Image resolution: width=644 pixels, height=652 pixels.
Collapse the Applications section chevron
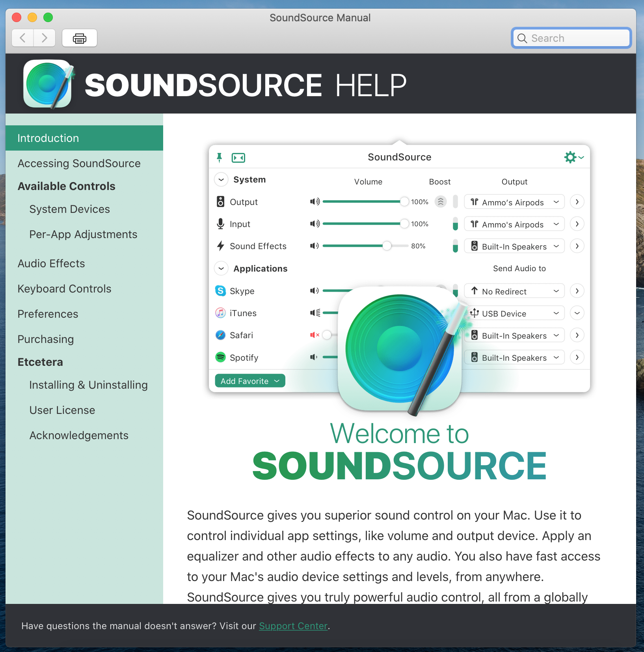pos(221,268)
